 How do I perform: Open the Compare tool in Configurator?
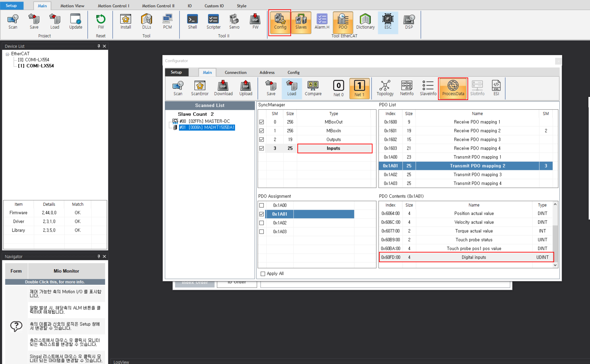[x=313, y=88]
